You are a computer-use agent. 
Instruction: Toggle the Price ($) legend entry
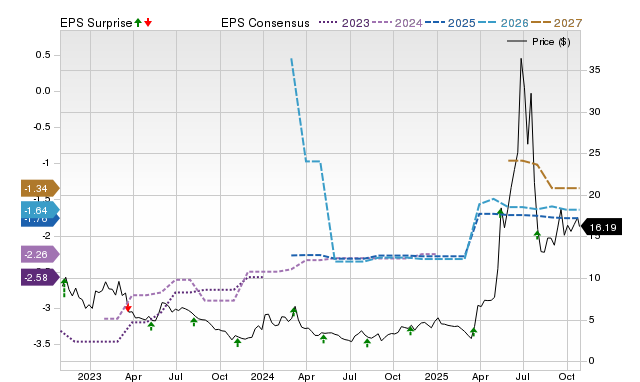coord(539,42)
